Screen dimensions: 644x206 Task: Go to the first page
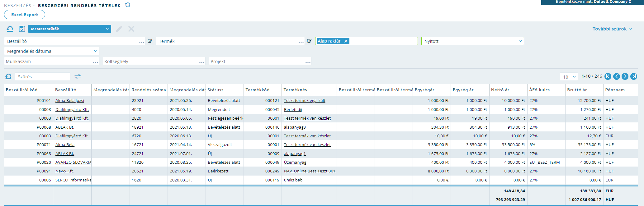click(608, 76)
